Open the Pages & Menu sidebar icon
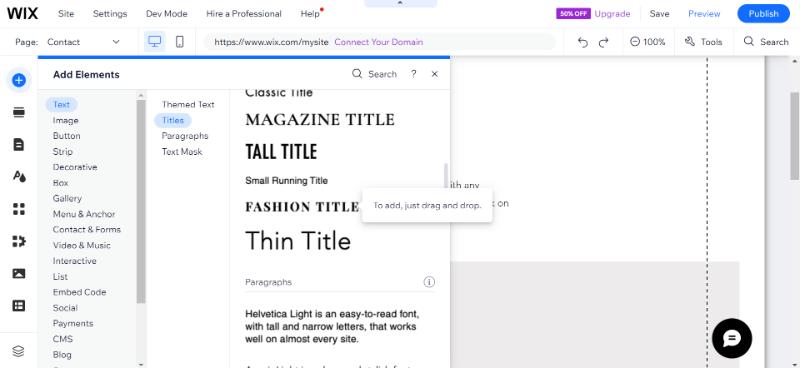The width and height of the screenshot is (800, 368). (x=19, y=144)
